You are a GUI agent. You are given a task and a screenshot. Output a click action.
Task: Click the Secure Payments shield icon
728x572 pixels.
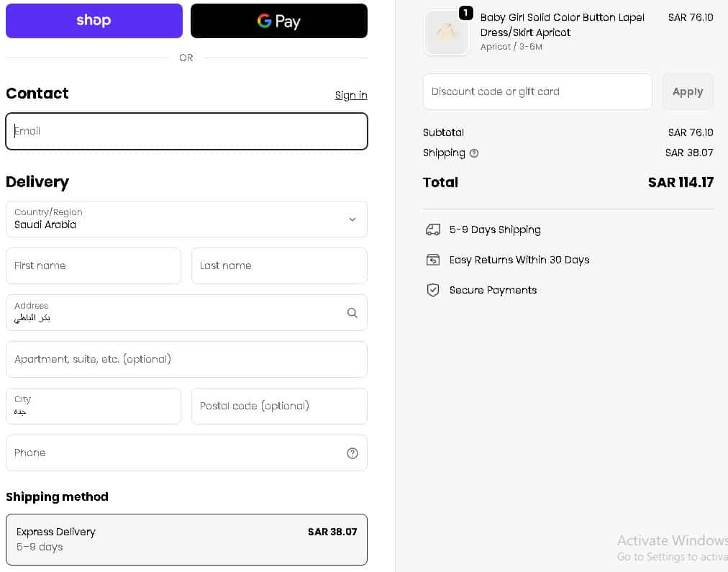[433, 290]
